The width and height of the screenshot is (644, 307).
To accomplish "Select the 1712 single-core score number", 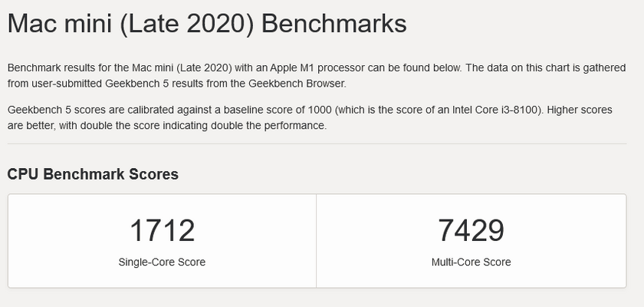I will pyautogui.click(x=162, y=230).
